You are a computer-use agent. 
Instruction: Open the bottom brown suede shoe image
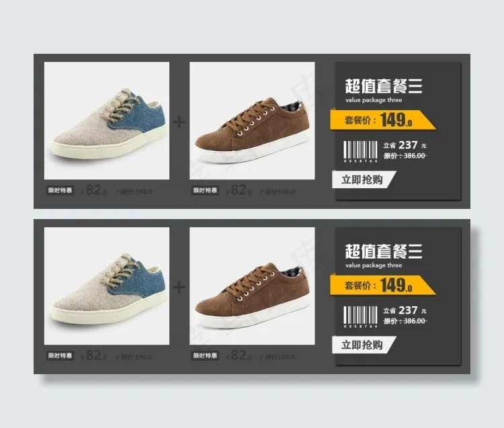252,286
